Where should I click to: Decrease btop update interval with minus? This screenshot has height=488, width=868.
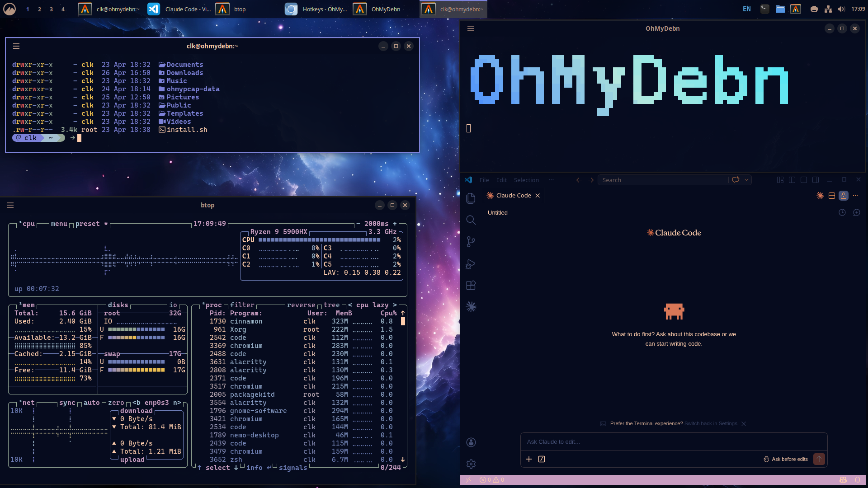tap(358, 224)
